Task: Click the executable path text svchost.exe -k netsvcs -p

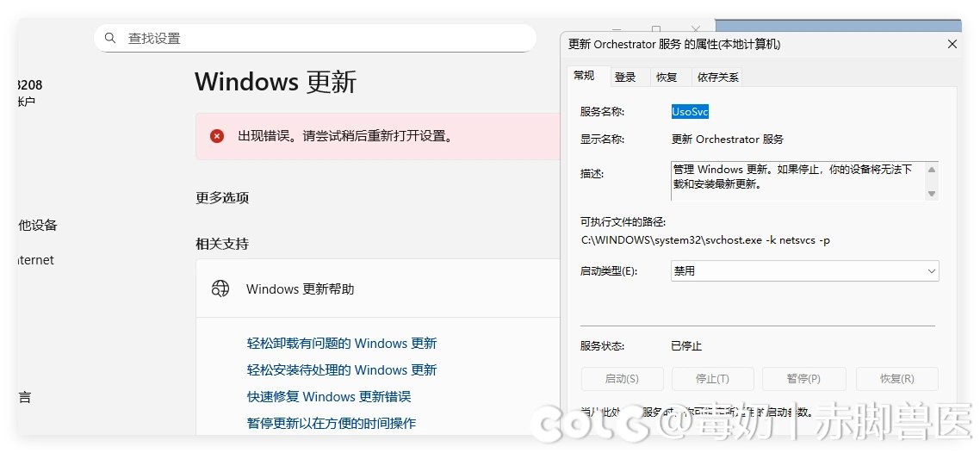Action: pyautogui.click(x=705, y=240)
